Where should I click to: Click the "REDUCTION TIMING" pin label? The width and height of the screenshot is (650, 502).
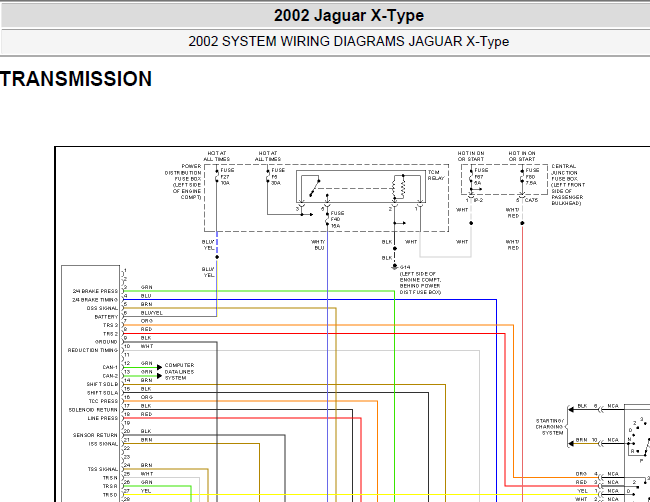pyautogui.click(x=93, y=350)
